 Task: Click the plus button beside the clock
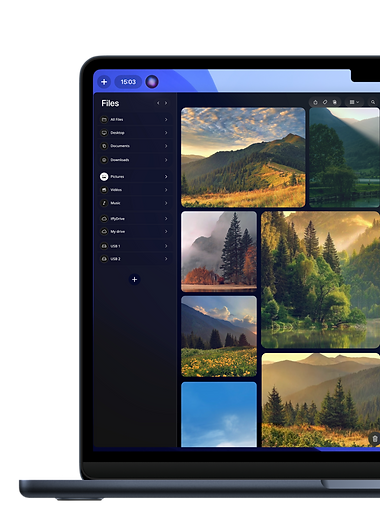point(104,82)
